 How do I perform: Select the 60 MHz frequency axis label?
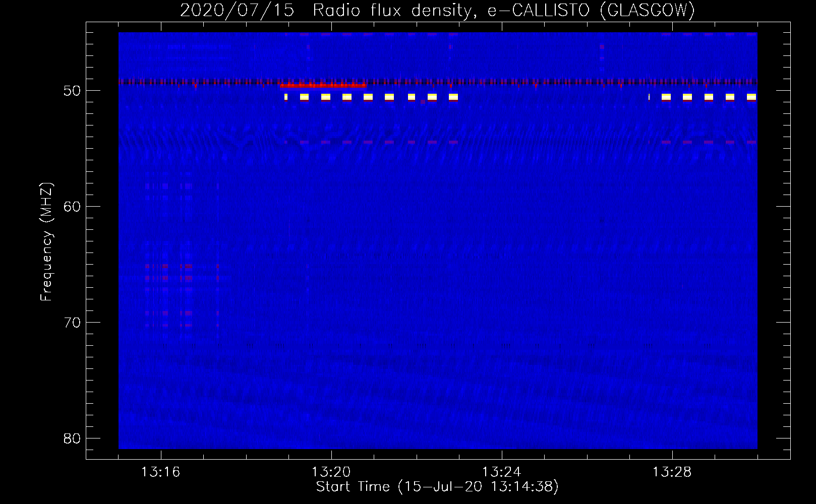(x=72, y=207)
